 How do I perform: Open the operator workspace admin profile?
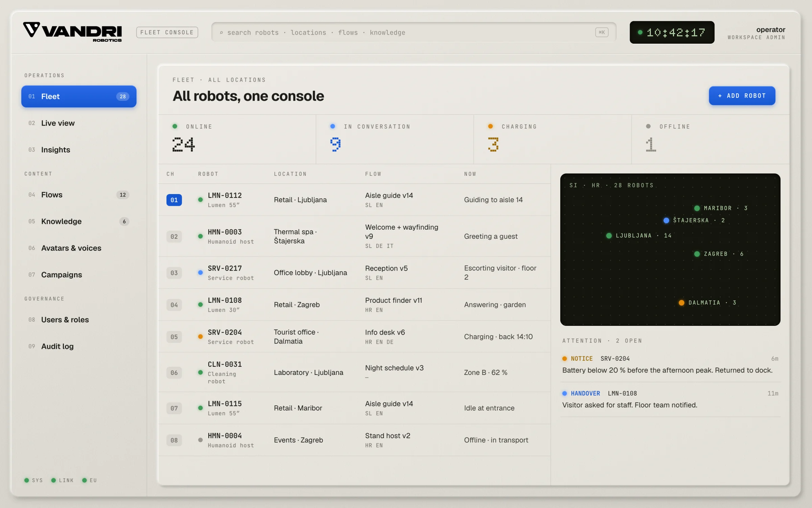756,33
